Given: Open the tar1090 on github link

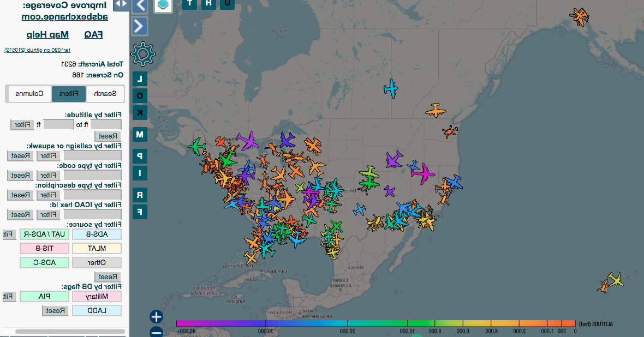Looking at the screenshot, I should [37, 50].
